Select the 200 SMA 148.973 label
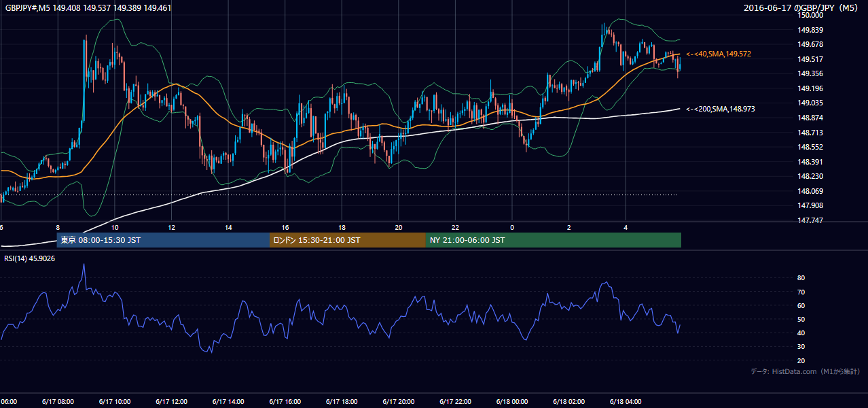This screenshot has height=408, width=868. [721, 109]
